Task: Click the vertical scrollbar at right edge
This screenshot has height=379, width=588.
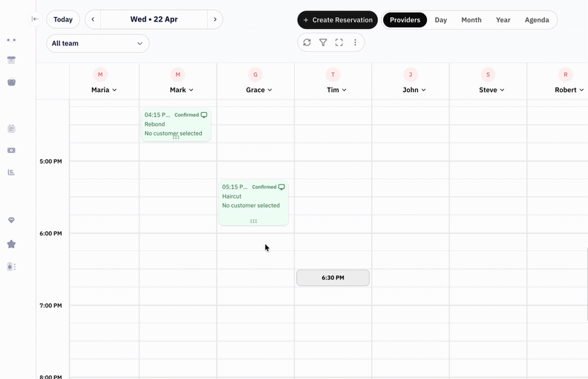Action: click(587, 284)
